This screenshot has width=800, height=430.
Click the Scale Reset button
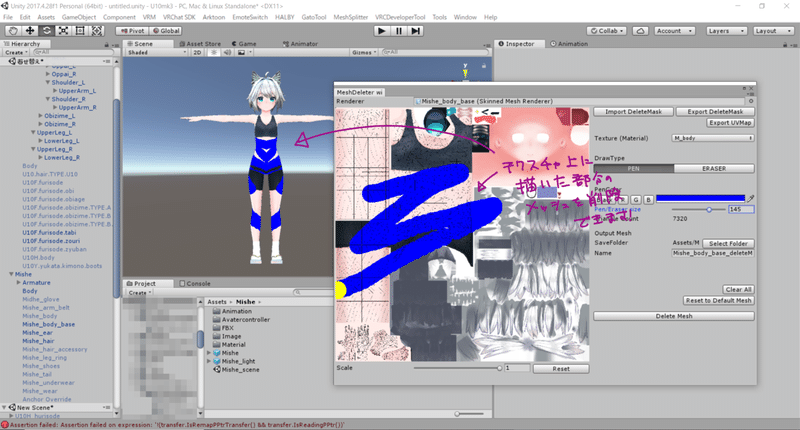point(561,369)
